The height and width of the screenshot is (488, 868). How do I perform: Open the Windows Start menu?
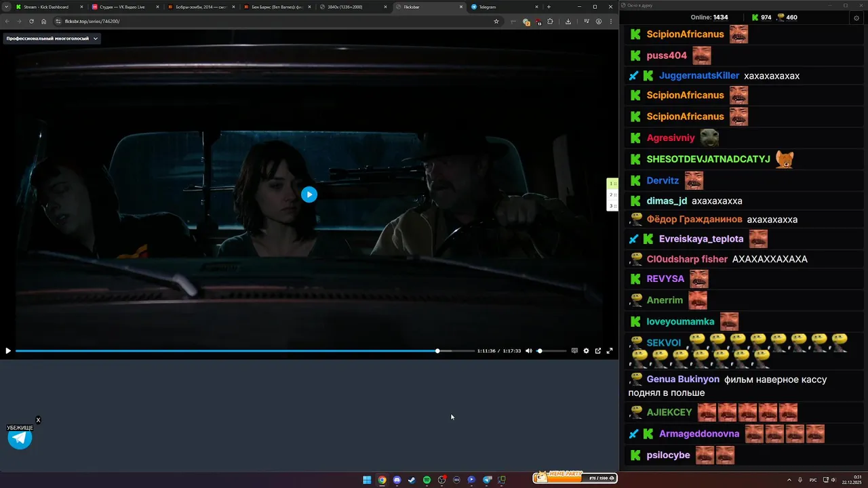pos(367,480)
